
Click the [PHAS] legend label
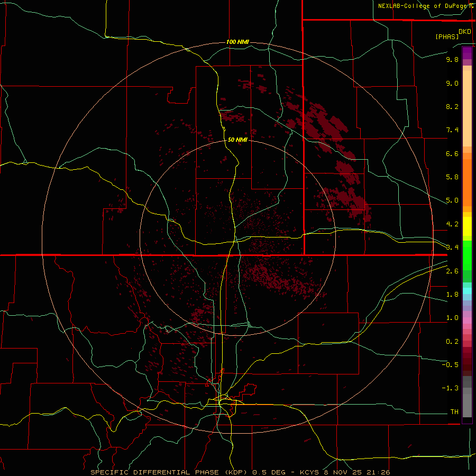447,36
